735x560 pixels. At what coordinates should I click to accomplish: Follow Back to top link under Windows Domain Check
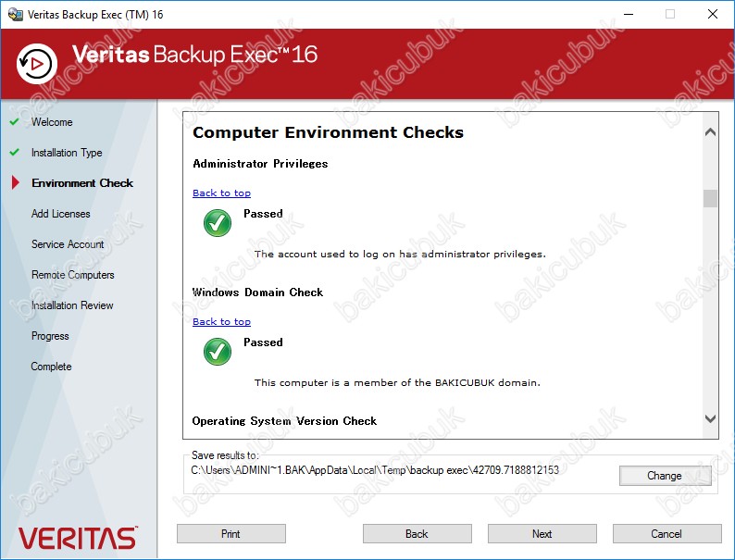pyautogui.click(x=222, y=321)
